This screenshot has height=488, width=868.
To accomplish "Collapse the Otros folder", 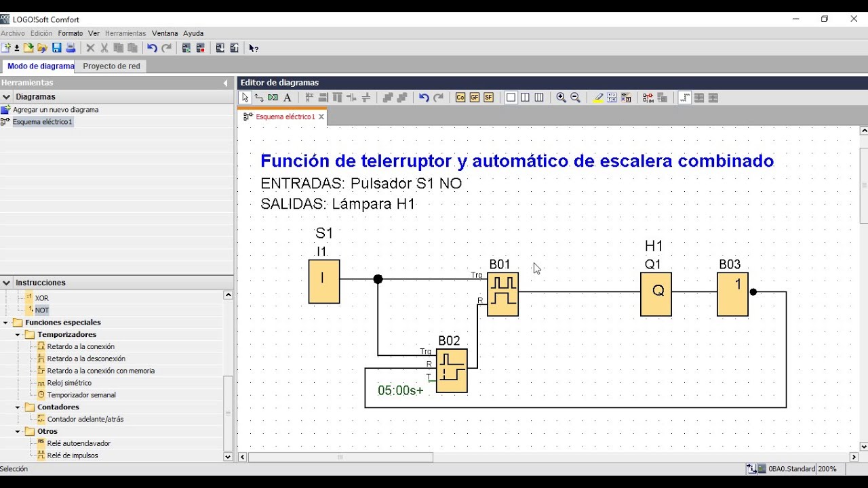I will (x=18, y=432).
